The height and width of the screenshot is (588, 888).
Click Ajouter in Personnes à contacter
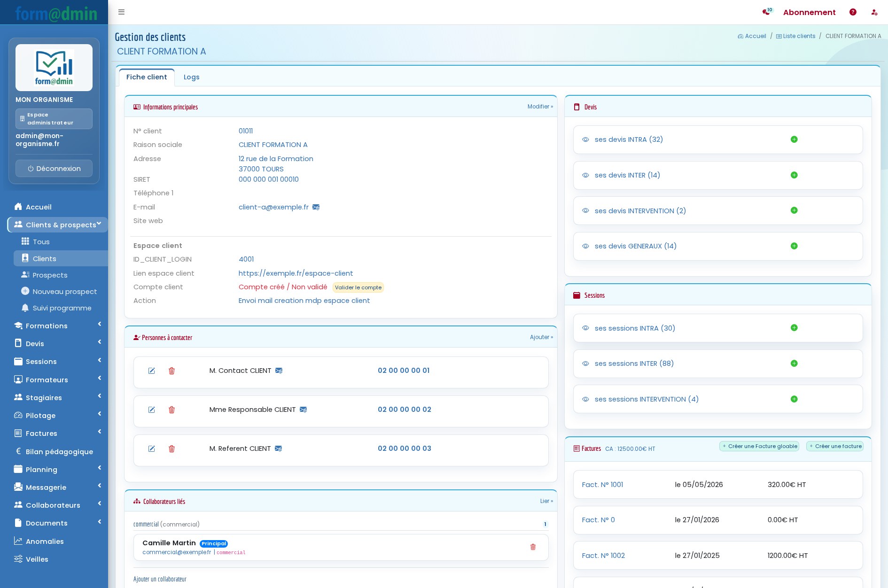coord(541,337)
